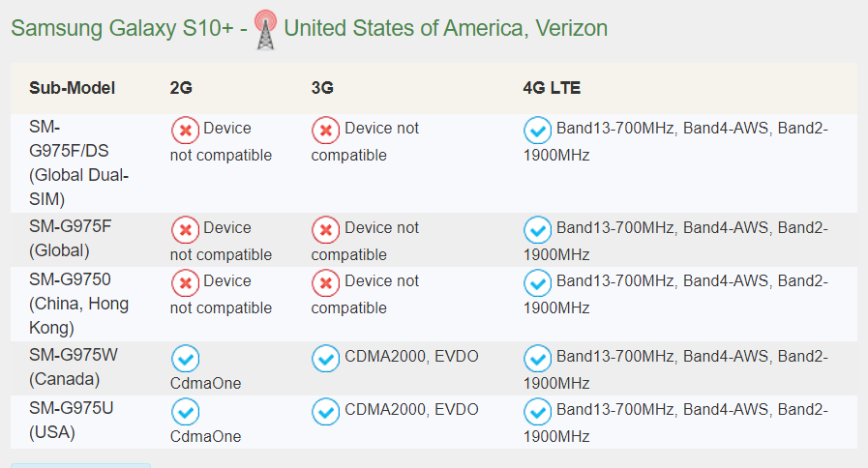Click blue checkmark beside CDMA2000 for SM-G975W
The width and height of the screenshot is (868, 468).
[x=326, y=359]
